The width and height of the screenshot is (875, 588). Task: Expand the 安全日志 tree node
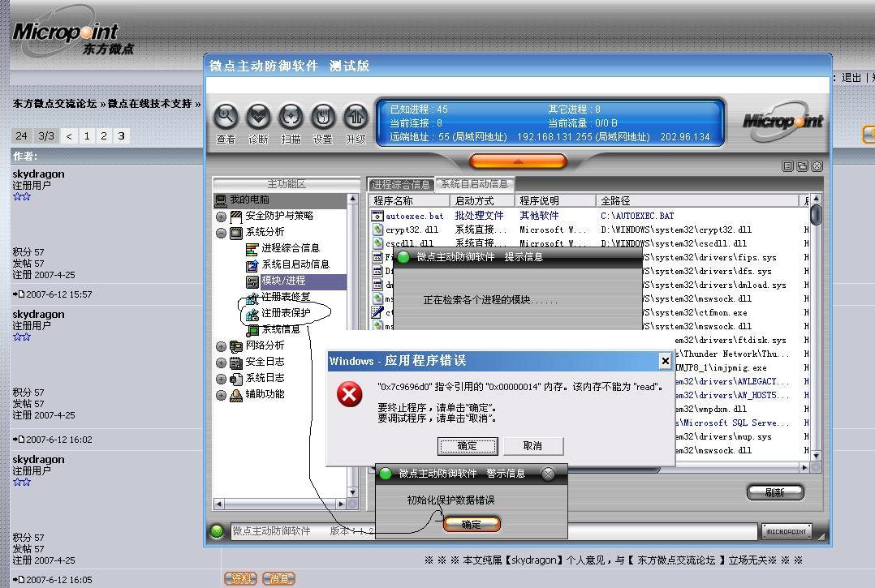click(221, 363)
